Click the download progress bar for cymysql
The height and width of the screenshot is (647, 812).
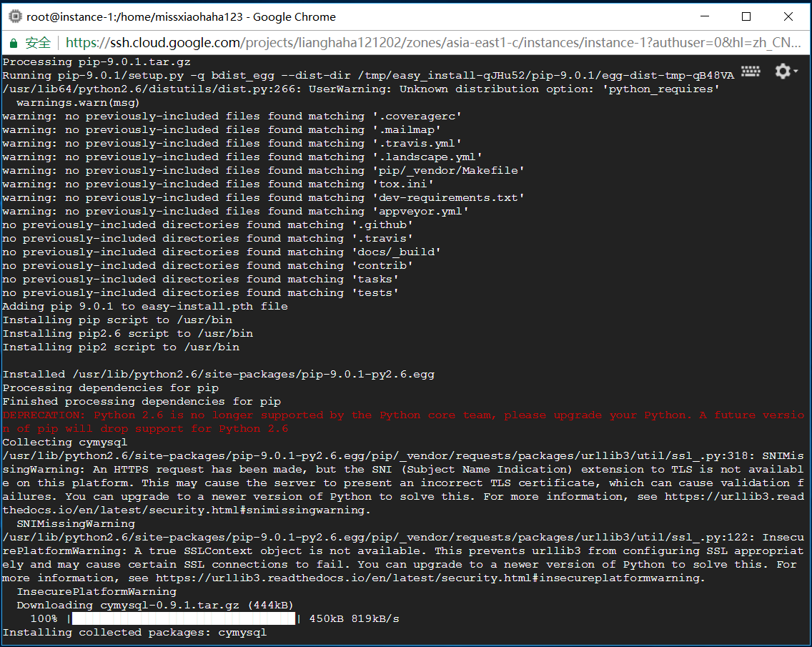pos(184,618)
